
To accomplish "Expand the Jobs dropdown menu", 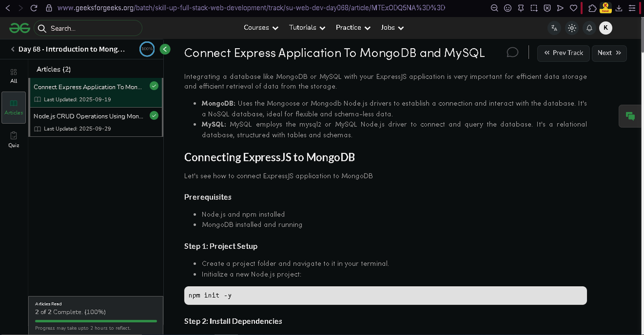I will [x=392, y=28].
